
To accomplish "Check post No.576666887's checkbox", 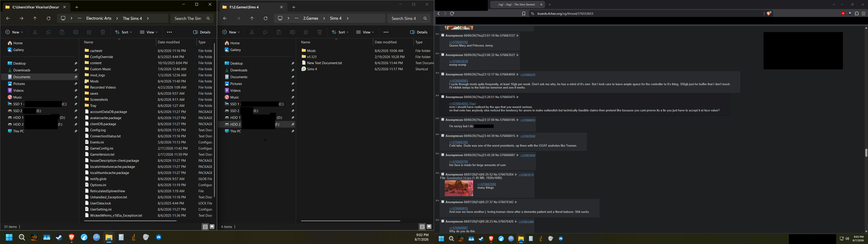I will [443, 155].
